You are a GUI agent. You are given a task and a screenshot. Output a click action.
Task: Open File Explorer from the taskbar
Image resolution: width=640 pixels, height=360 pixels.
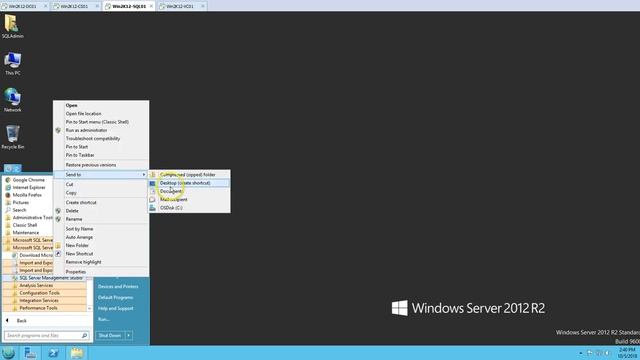pyautogui.click(x=77, y=353)
